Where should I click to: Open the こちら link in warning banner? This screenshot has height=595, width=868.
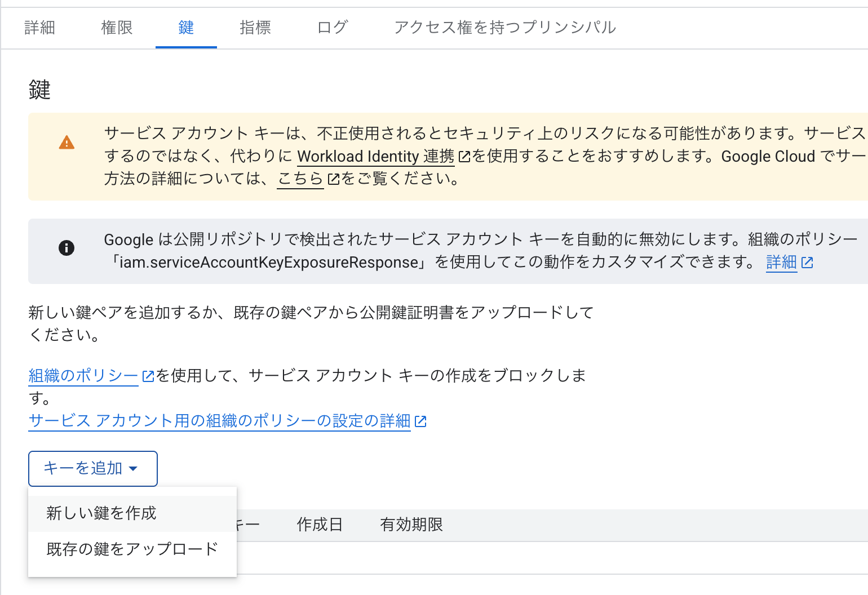pos(300,179)
